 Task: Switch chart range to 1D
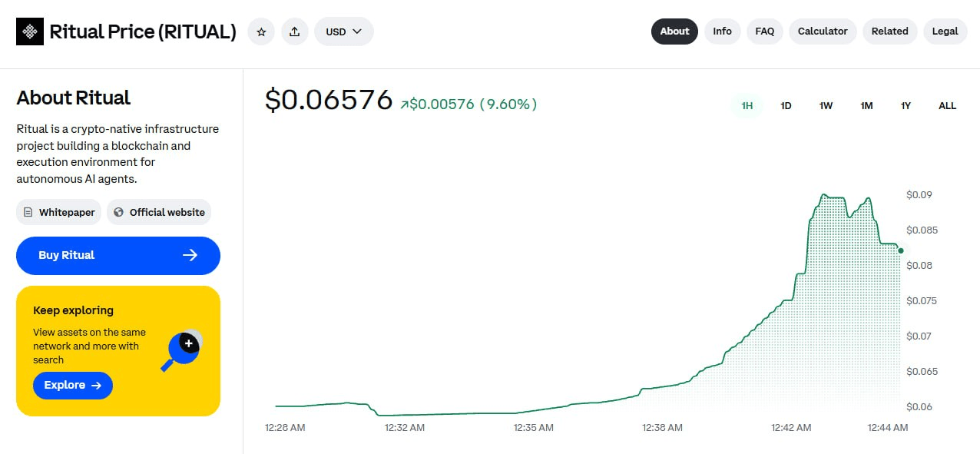coord(786,105)
